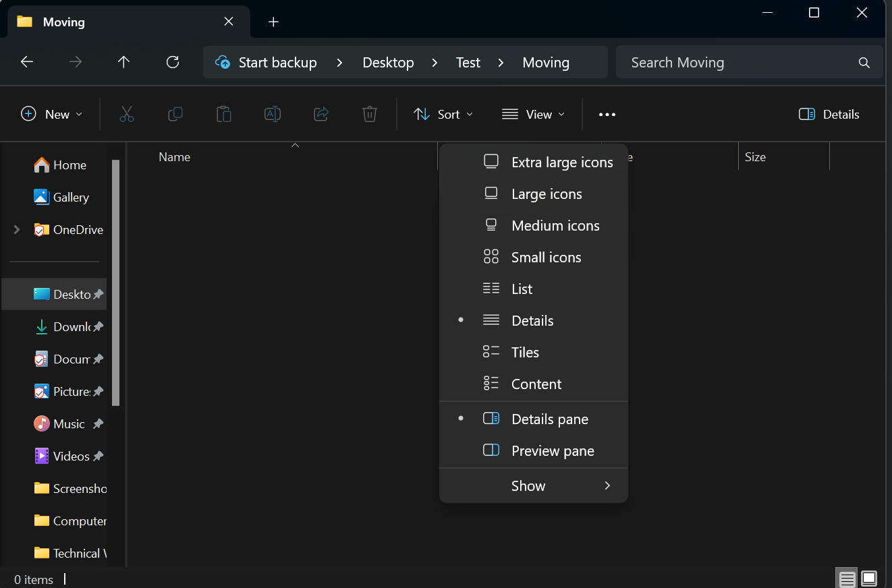This screenshot has width=892, height=588.
Task: Click the navigation pane scrollbar
Action: 115,283
